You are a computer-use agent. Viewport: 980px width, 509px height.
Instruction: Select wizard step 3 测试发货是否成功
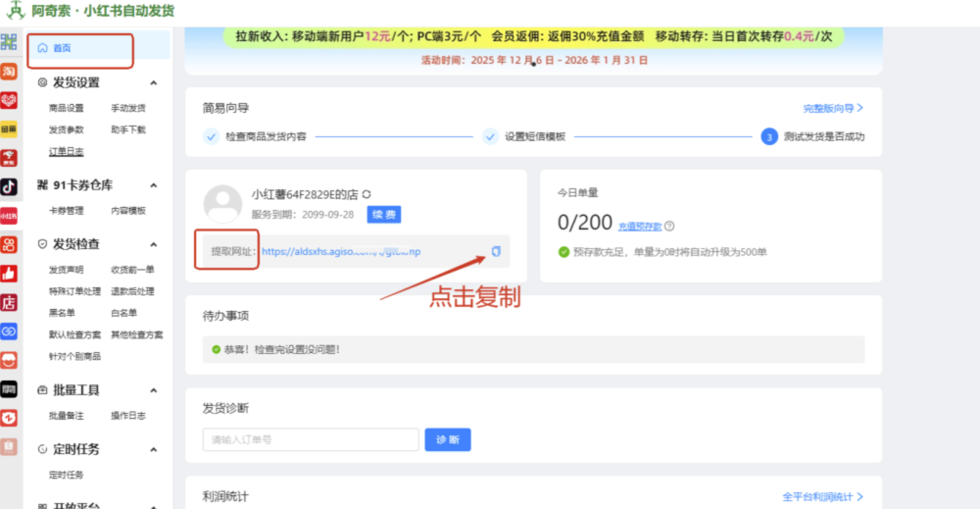click(x=812, y=136)
